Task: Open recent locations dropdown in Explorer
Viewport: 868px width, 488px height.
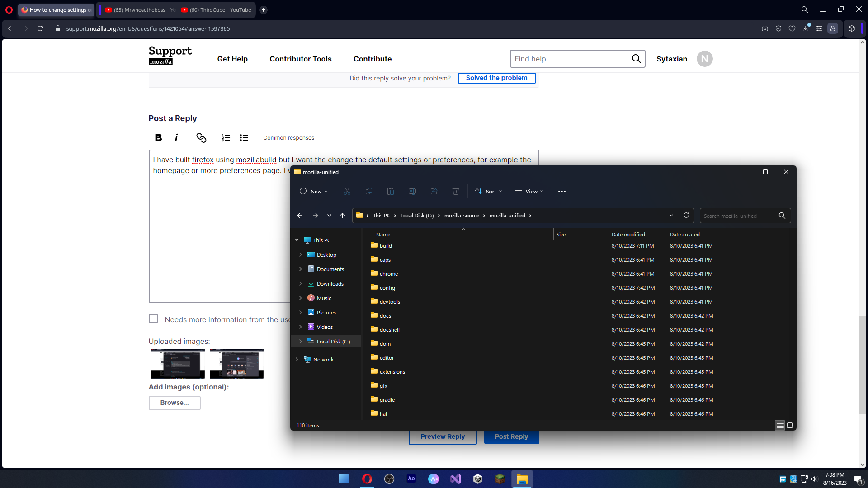Action: [x=329, y=216]
